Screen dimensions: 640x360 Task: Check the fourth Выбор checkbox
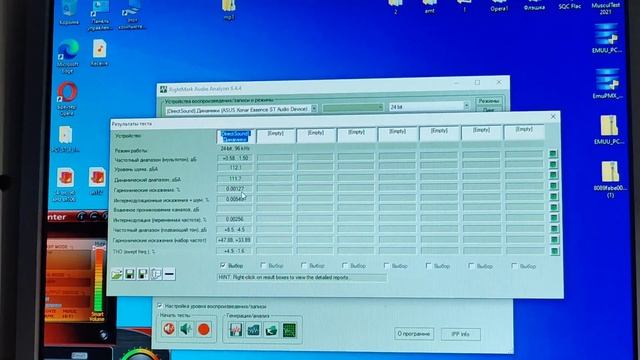(345, 266)
